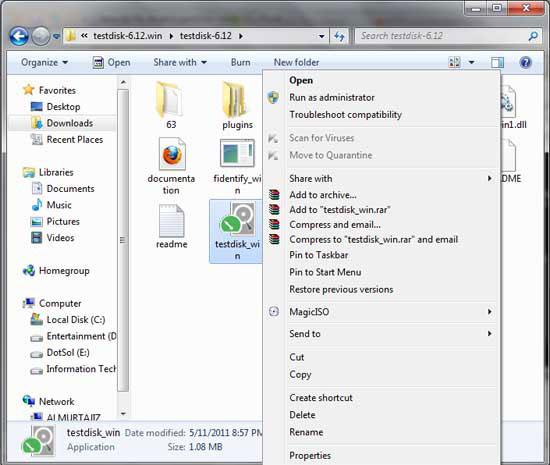Open the Share with toolbar dropdown

click(x=180, y=62)
